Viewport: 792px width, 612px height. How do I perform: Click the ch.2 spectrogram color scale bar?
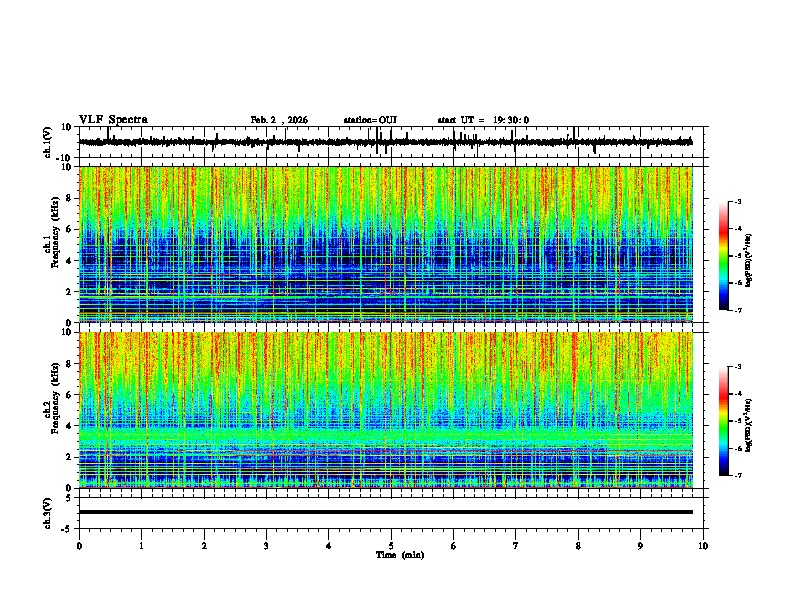tap(723, 421)
